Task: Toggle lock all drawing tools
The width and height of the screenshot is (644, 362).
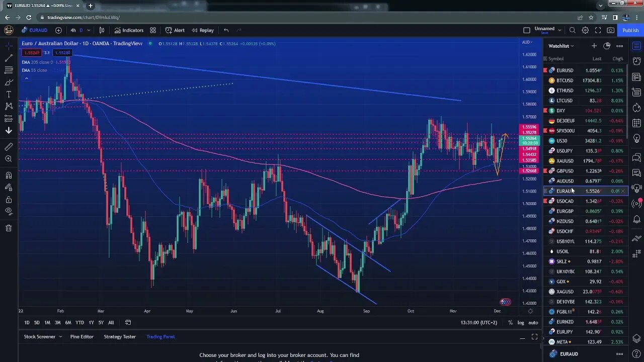Action: point(9,200)
